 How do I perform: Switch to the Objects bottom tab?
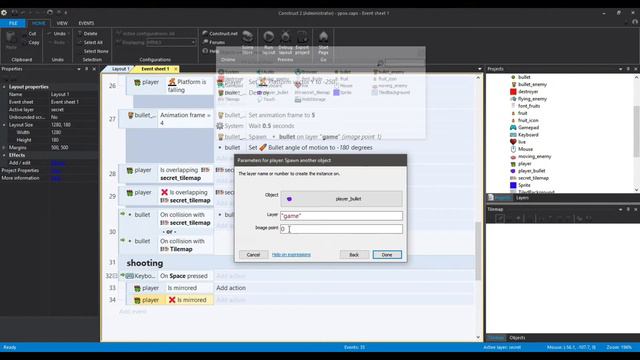pos(517,338)
